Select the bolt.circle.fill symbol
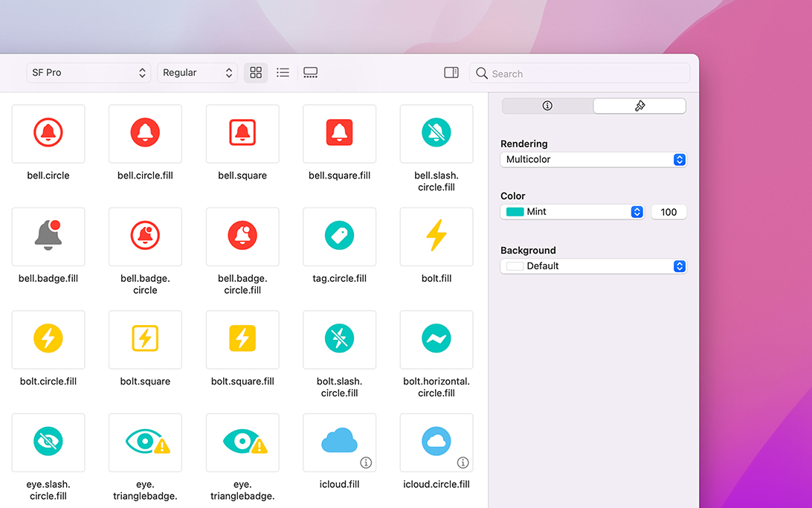The width and height of the screenshot is (812, 508). pyautogui.click(x=48, y=340)
